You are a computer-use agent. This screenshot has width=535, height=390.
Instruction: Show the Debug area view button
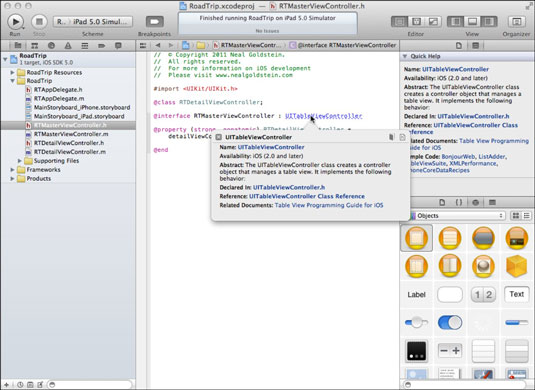coord(472,22)
